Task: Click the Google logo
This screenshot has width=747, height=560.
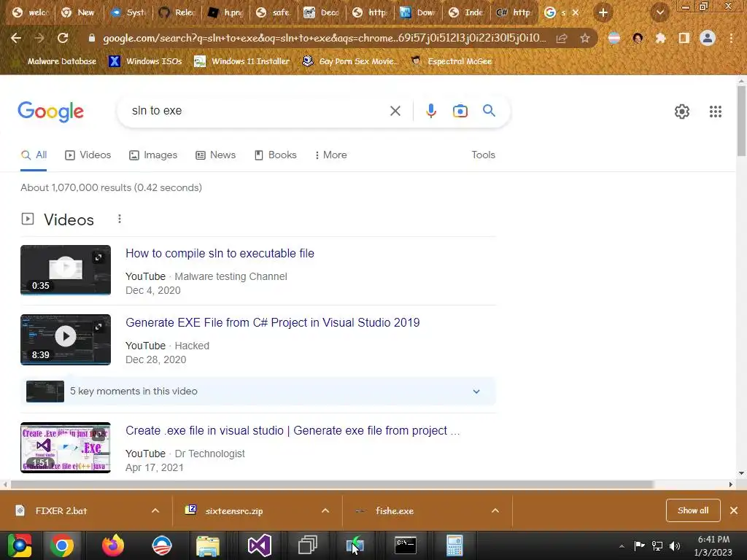Action: (50, 112)
